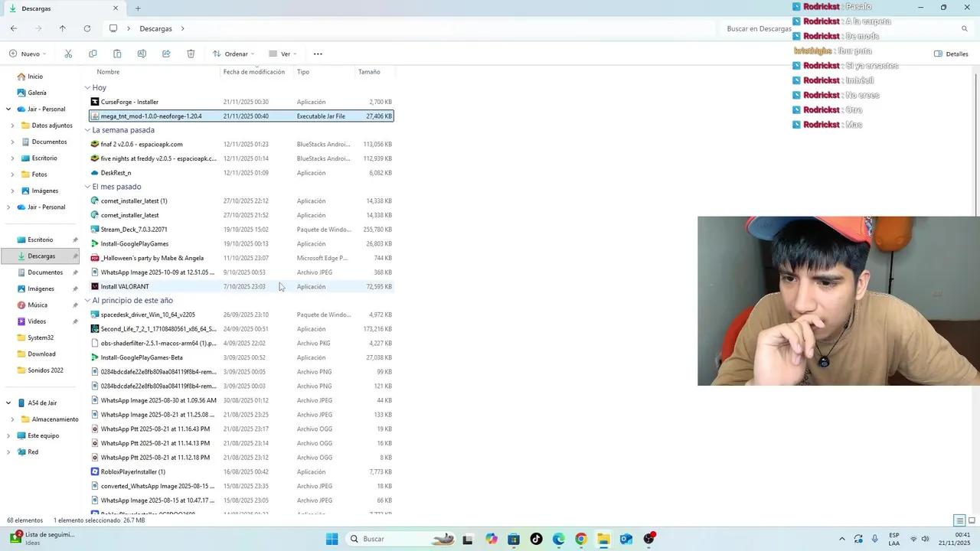Expand the Datos adjuntos folder
Viewport: 980px width, 551px height.
[x=12, y=126]
